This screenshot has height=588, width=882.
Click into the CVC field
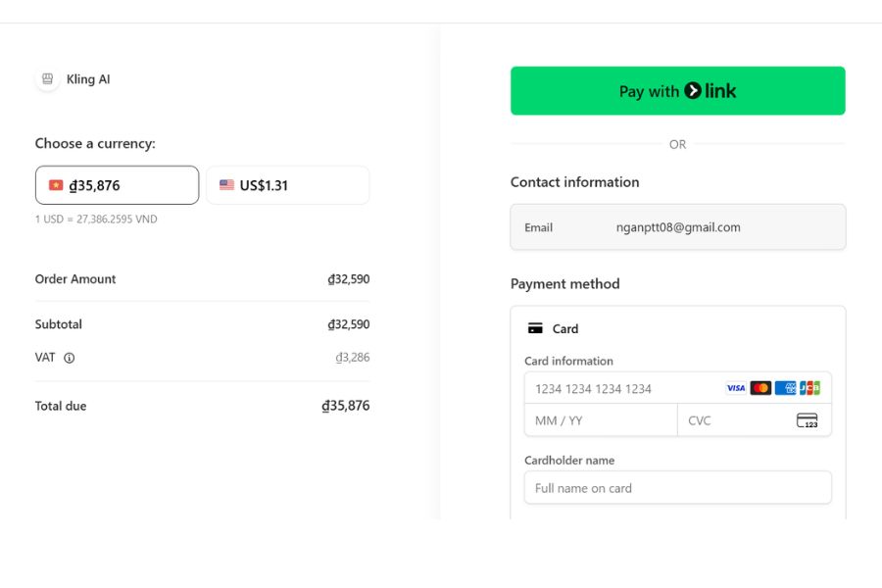[x=735, y=420]
